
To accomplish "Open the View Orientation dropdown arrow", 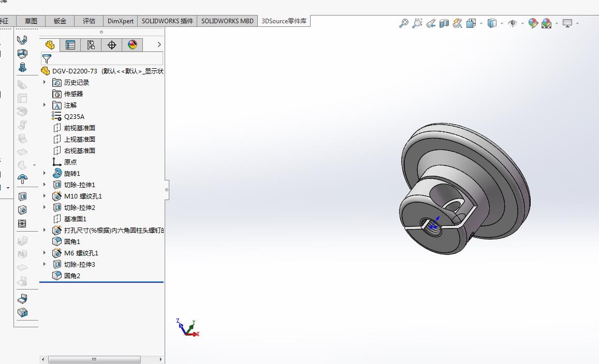I will coord(481,23).
